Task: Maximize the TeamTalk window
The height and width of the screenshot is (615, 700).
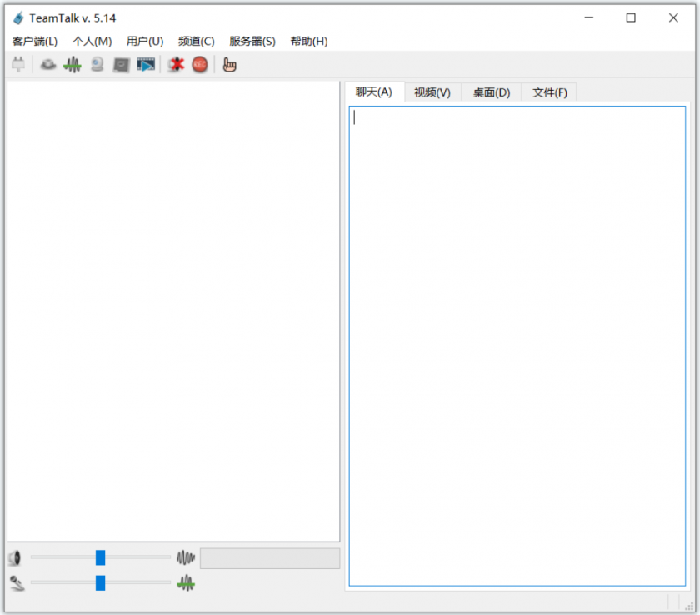Action: pos(631,17)
